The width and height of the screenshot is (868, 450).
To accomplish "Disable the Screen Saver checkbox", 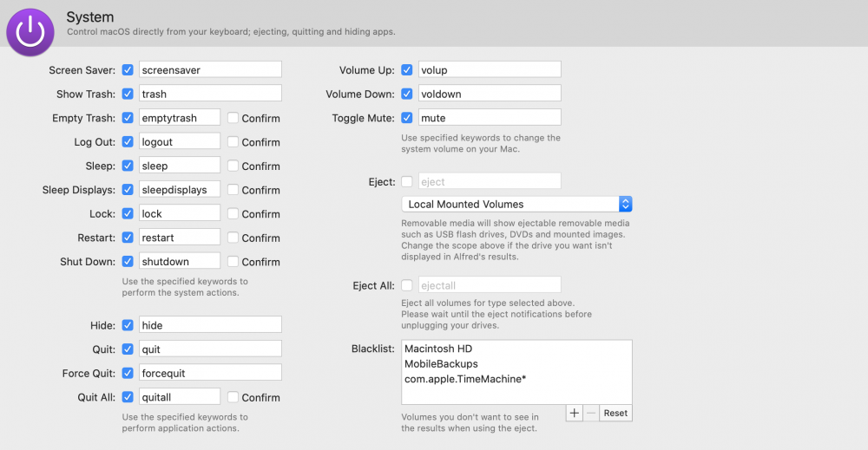I will [x=128, y=69].
